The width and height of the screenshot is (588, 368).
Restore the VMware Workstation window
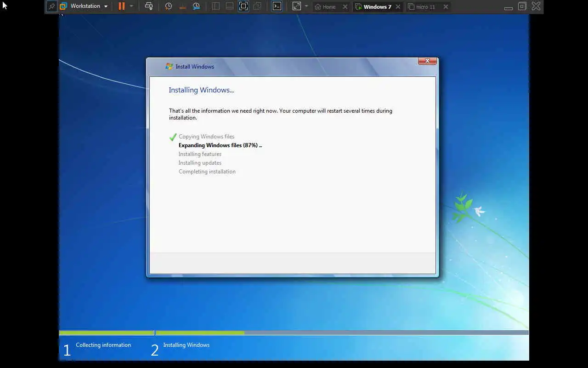click(x=522, y=6)
